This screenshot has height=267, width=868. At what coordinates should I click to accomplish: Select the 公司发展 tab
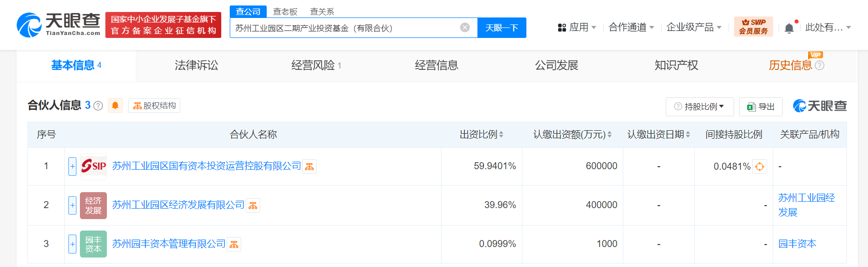tap(556, 65)
